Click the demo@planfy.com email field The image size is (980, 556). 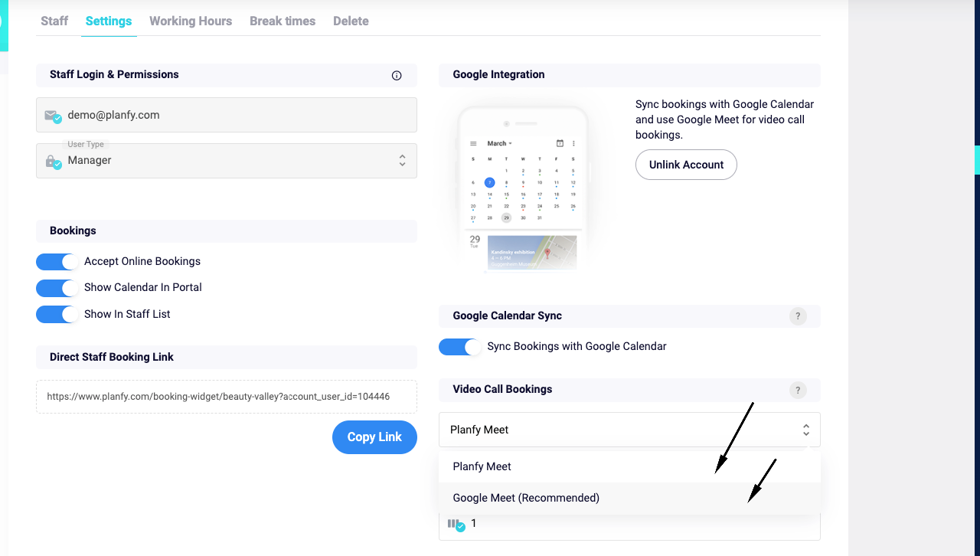click(x=227, y=115)
